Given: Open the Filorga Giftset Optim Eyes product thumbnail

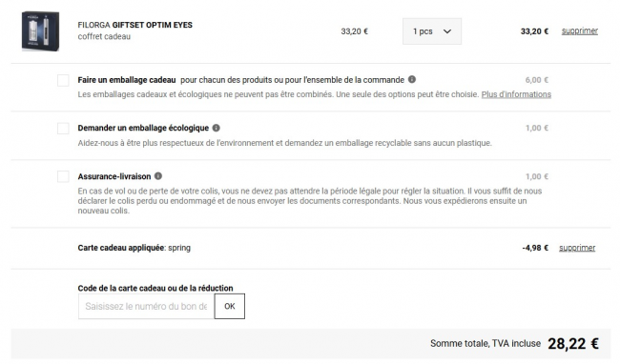Looking at the screenshot, I should tap(40, 31).
